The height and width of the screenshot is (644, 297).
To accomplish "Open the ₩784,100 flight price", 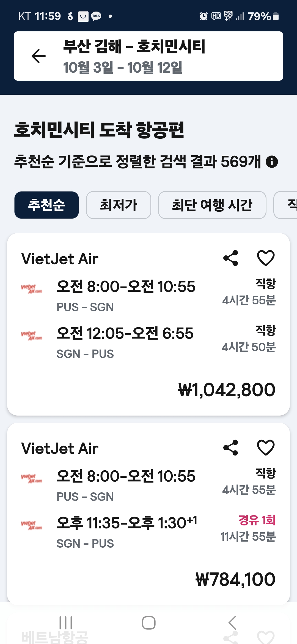I will (x=235, y=579).
